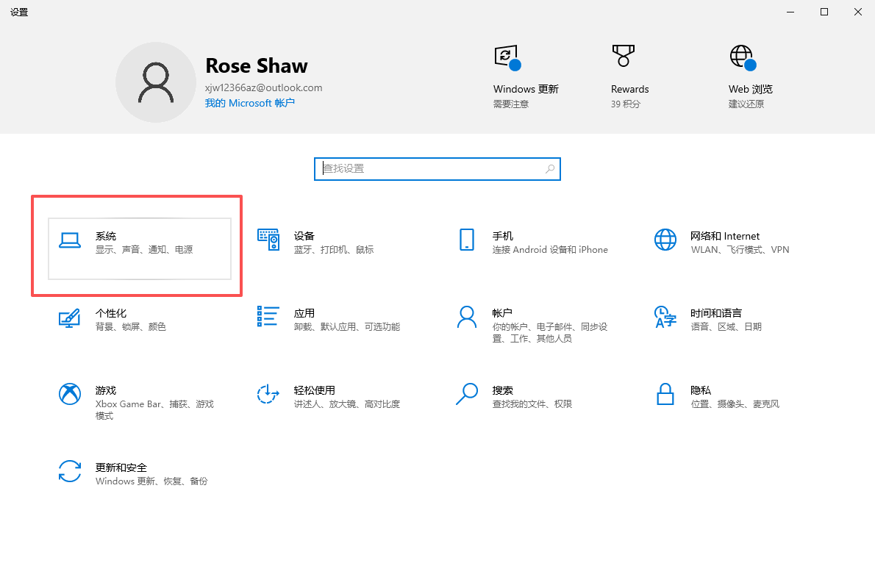Click the Rose Shaw profile avatar

(x=156, y=82)
